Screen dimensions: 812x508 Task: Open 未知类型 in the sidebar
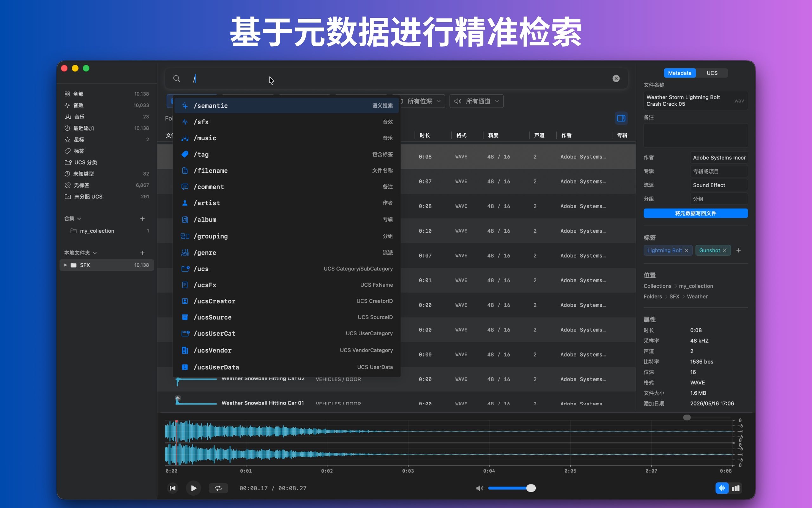[x=107, y=174]
